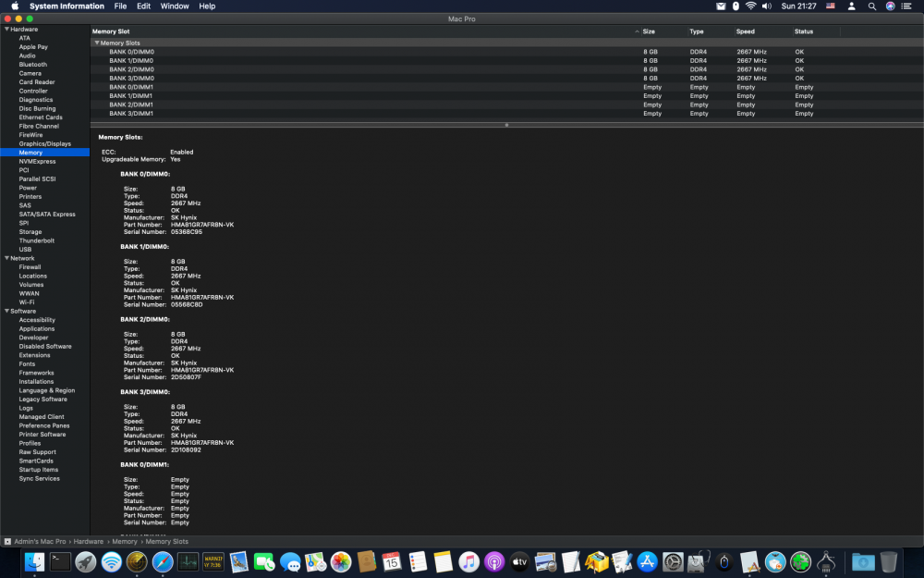Sort by the Size column header
Image resolution: width=924 pixels, height=578 pixels.
pos(664,31)
